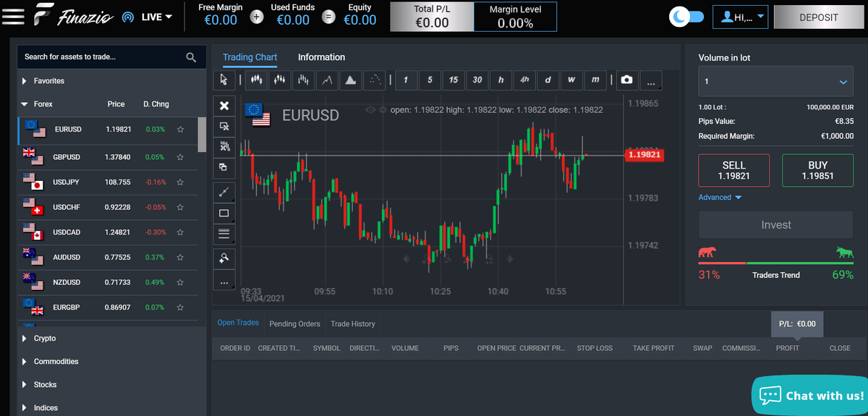Switch to the line chart icon
Screen dimensions: 868x416
[x=327, y=80]
